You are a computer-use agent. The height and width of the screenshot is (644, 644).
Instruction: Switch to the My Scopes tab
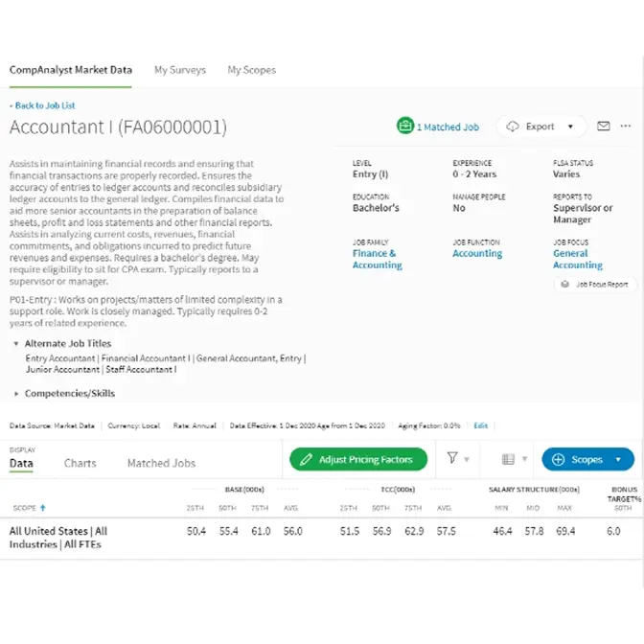tap(252, 70)
